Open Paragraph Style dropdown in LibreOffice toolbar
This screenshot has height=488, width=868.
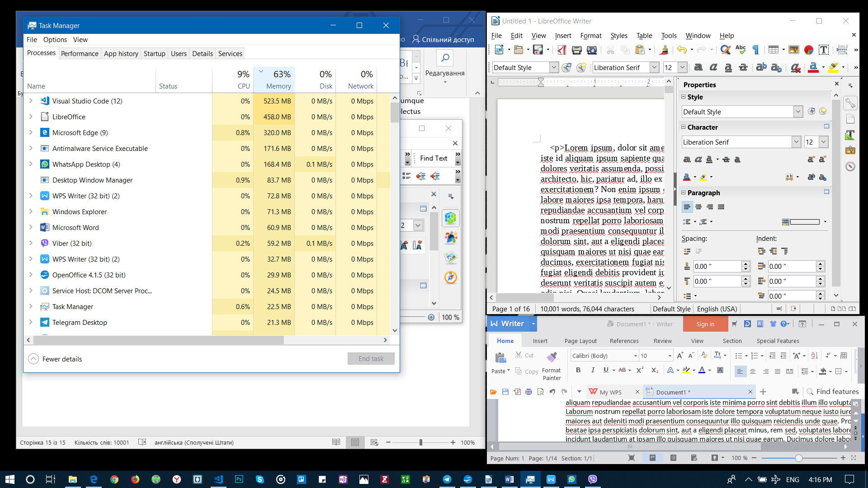tap(554, 67)
